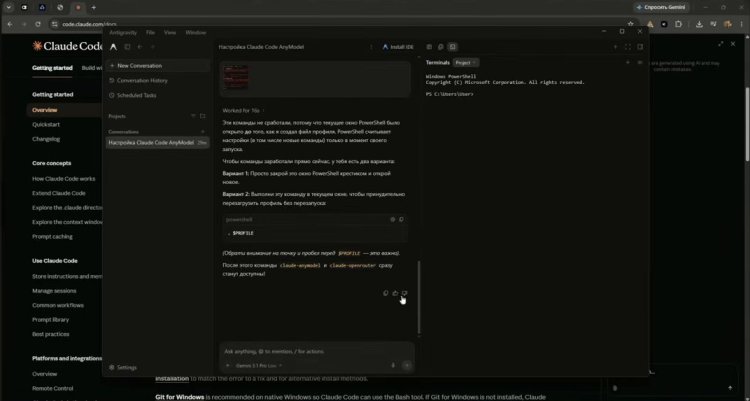Image resolution: width=750 pixels, height=401 pixels.
Task: Open the View menu in Antigravity
Action: 170,33
